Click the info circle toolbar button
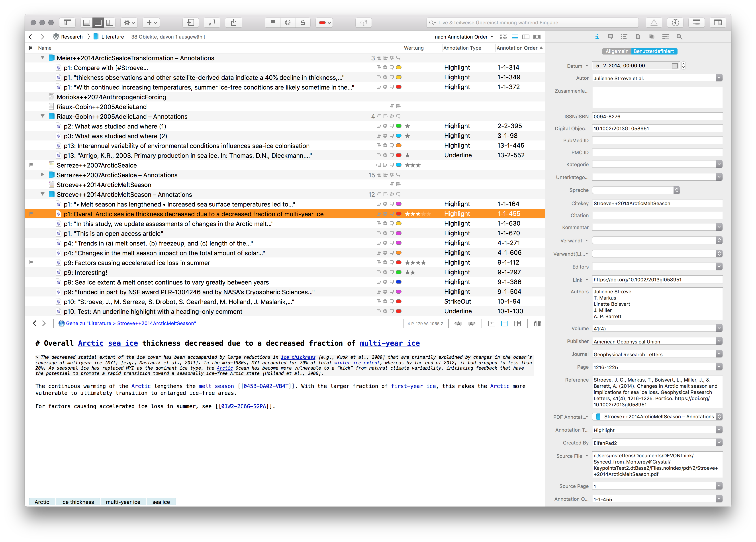The height and width of the screenshot is (542, 756). point(675,23)
